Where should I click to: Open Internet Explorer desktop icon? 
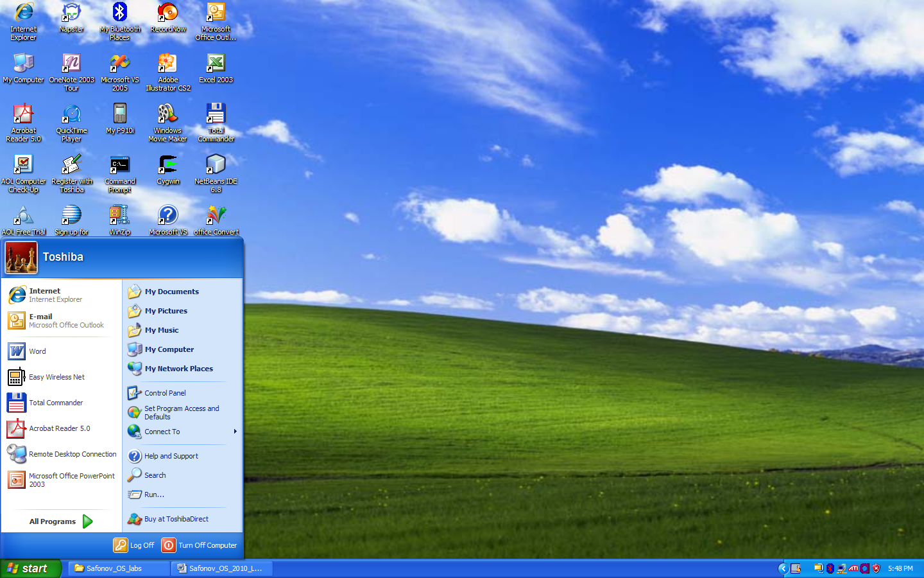pyautogui.click(x=23, y=21)
